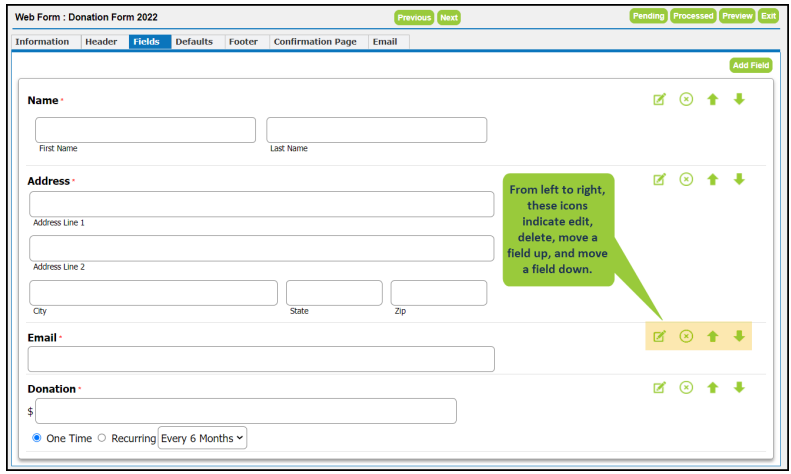The width and height of the screenshot is (791, 474).
Task: Click the Email address input box
Action: click(x=261, y=359)
